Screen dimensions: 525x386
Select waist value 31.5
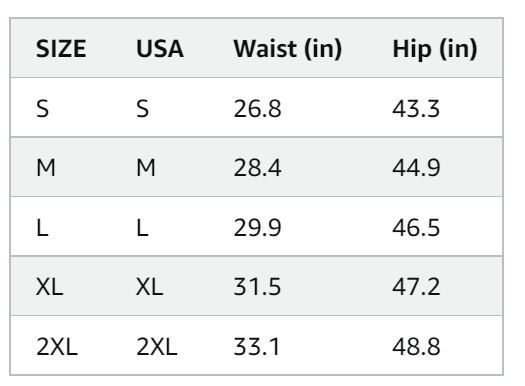point(257,287)
